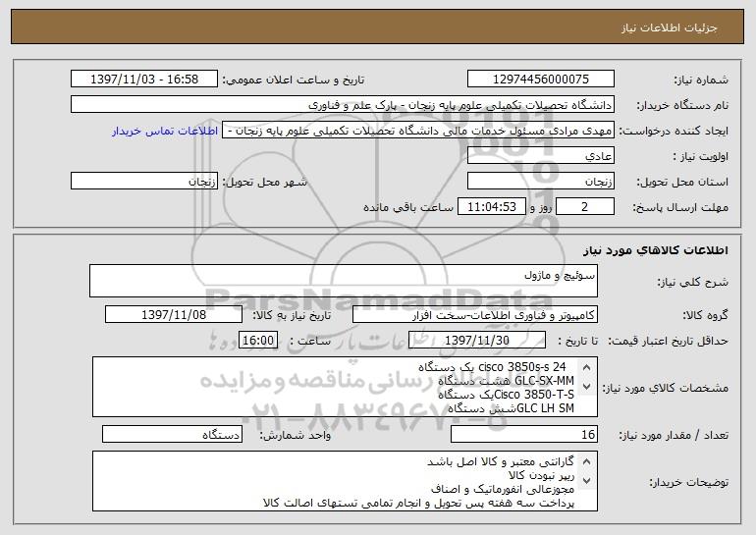Screen dimensions: 756x535
Task: Select the announcement date field 1397/11/03 - 16:58
Action: (x=144, y=80)
